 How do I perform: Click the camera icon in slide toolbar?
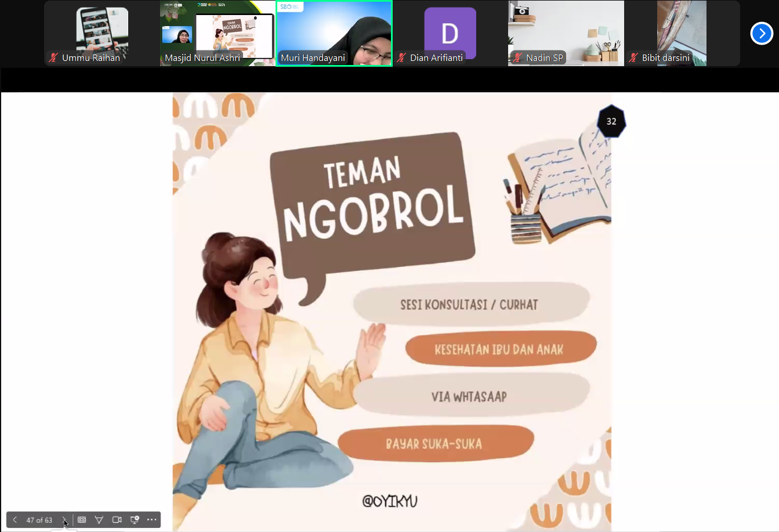point(117,520)
